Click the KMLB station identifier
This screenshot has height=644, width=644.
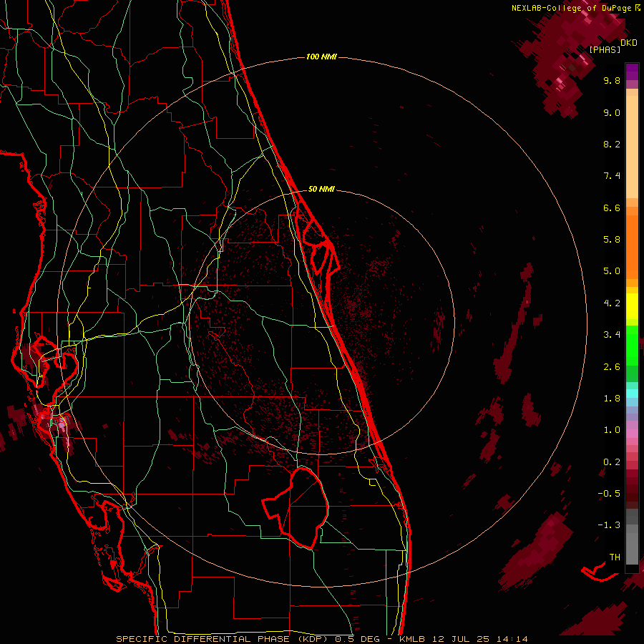click(x=412, y=639)
